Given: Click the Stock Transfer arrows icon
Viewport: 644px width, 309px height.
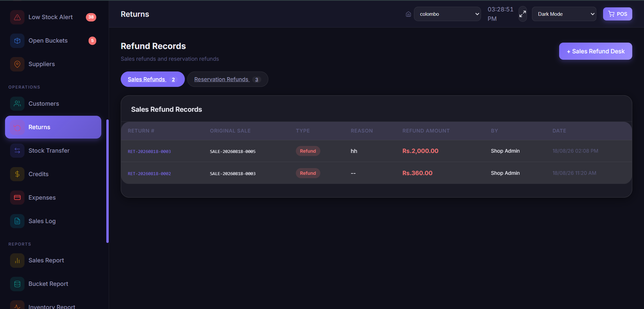Looking at the screenshot, I should (17, 151).
